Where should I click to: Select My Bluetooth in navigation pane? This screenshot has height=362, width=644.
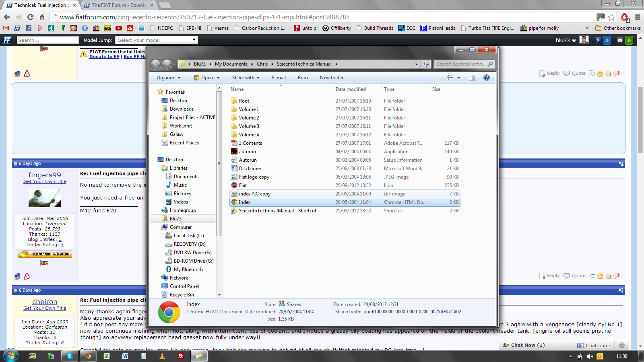pyautogui.click(x=188, y=269)
